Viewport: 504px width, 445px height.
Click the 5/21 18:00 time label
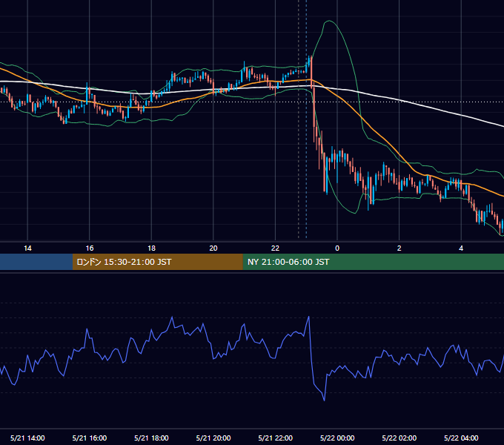[151, 438]
